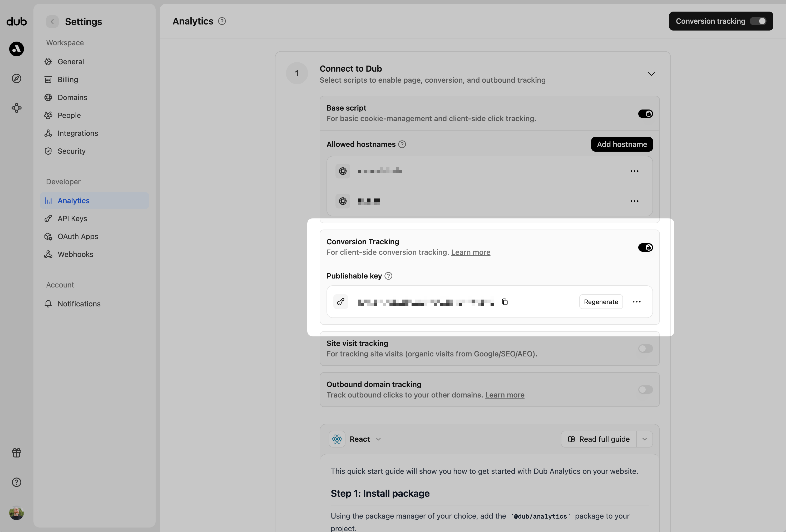Screen dimensions: 786x532
Task: Open the three-dot menu for first hostname
Action: (x=634, y=171)
